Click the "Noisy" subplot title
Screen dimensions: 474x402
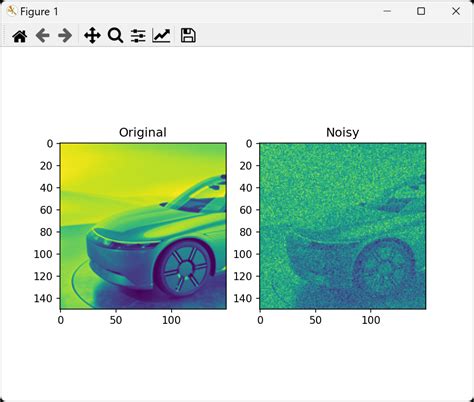[x=342, y=133]
